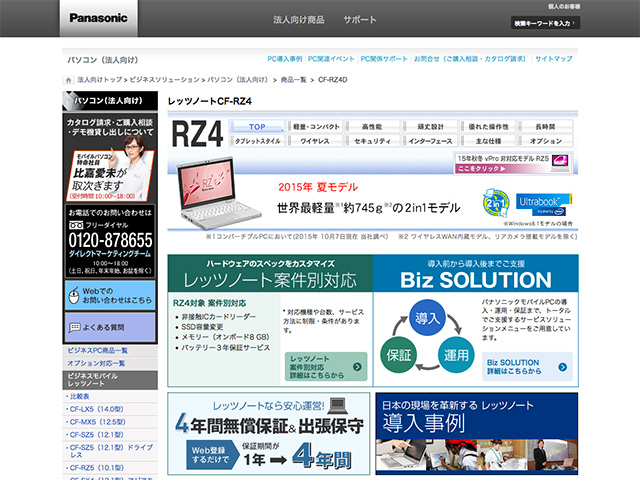Click the よくある質問 button
The image size is (640, 480).
[110, 327]
